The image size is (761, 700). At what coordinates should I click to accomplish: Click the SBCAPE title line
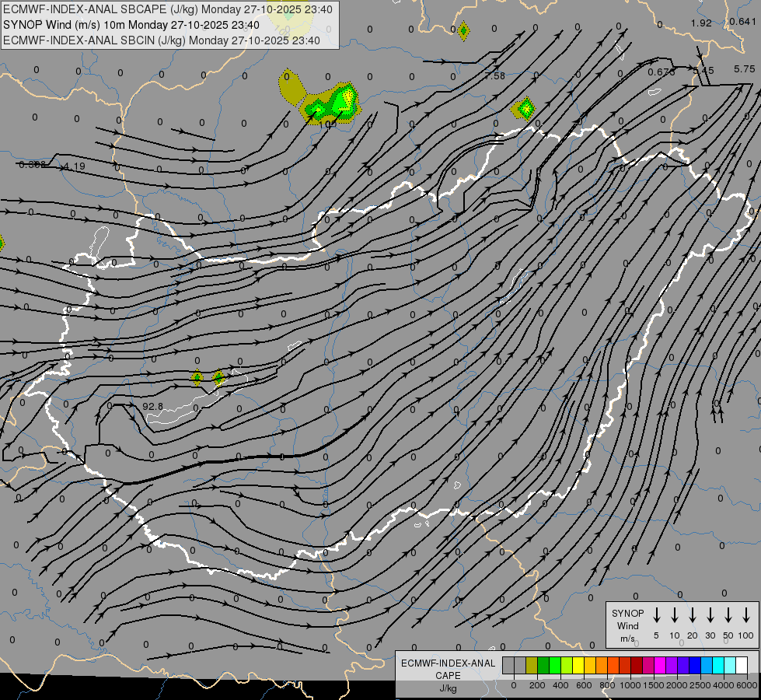pyautogui.click(x=167, y=9)
